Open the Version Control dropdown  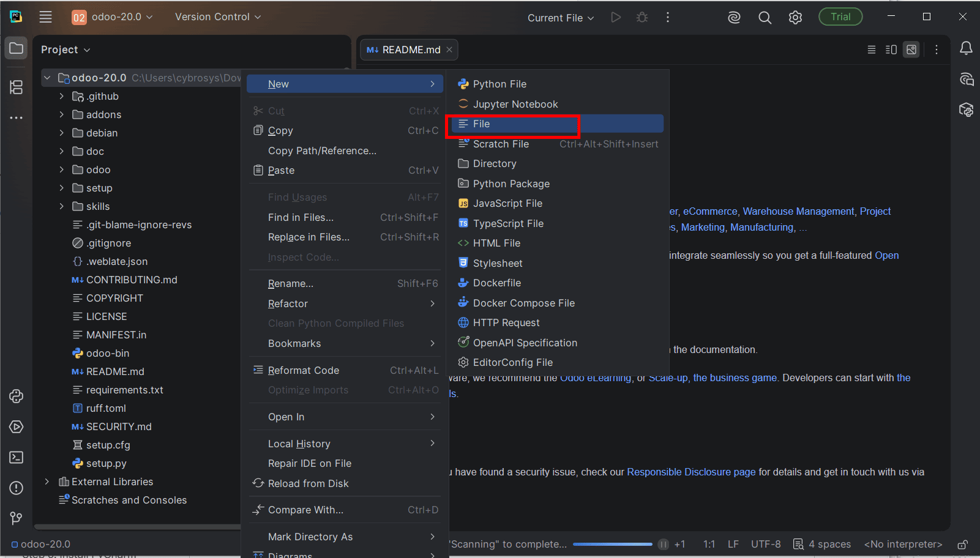[x=218, y=17]
